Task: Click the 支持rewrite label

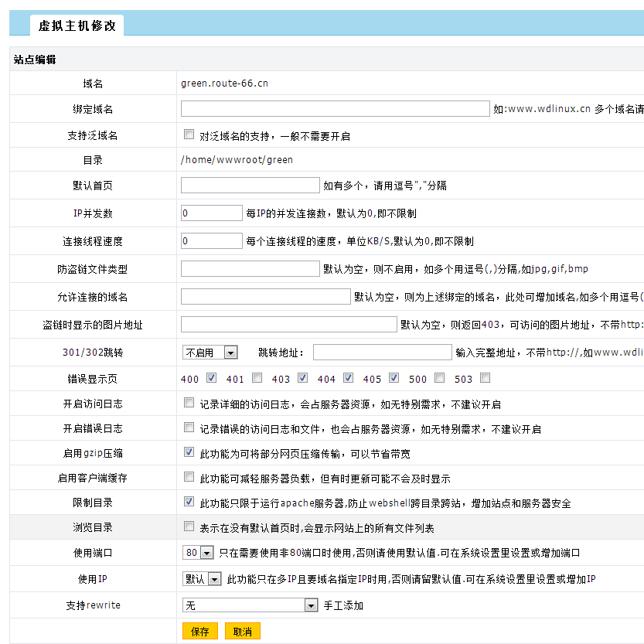Action: [x=93, y=605]
